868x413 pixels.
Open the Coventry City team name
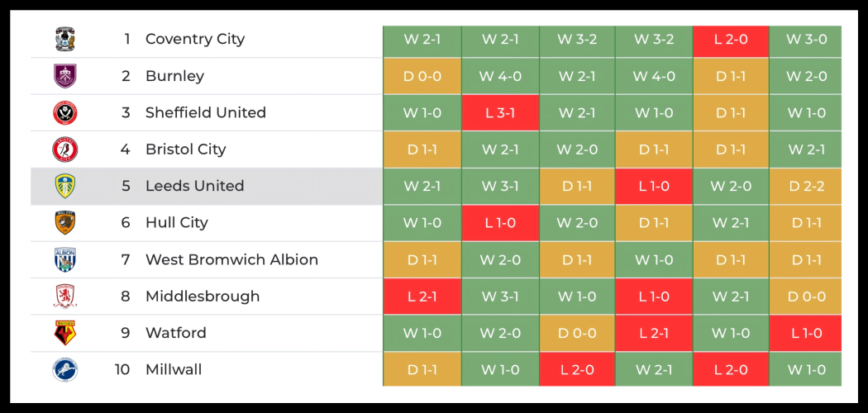click(x=195, y=39)
